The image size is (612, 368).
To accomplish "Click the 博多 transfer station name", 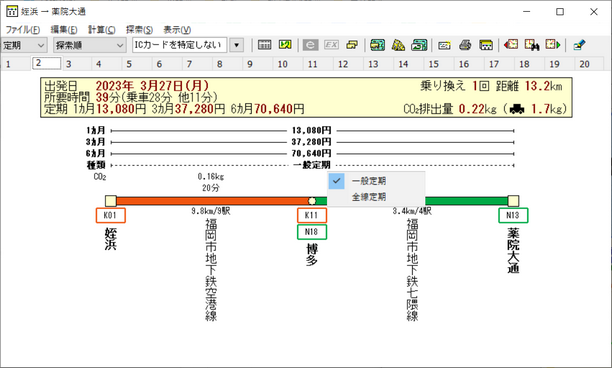I will coord(312,255).
